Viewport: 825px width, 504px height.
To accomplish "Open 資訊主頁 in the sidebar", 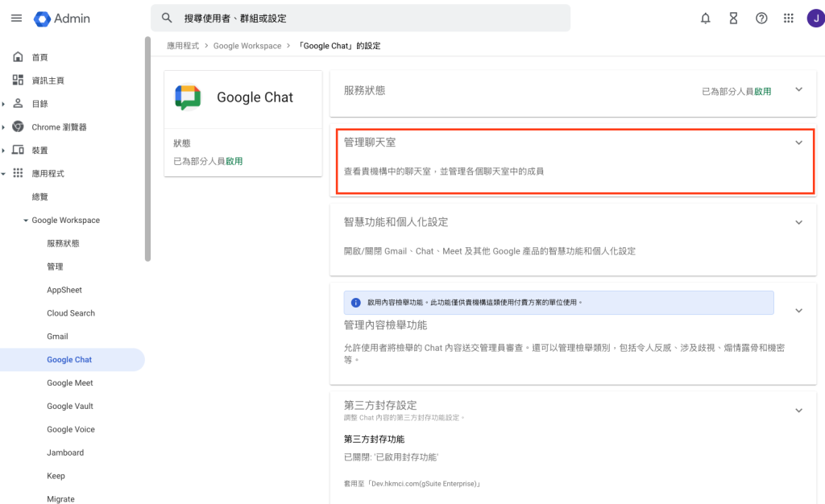I will coord(48,81).
